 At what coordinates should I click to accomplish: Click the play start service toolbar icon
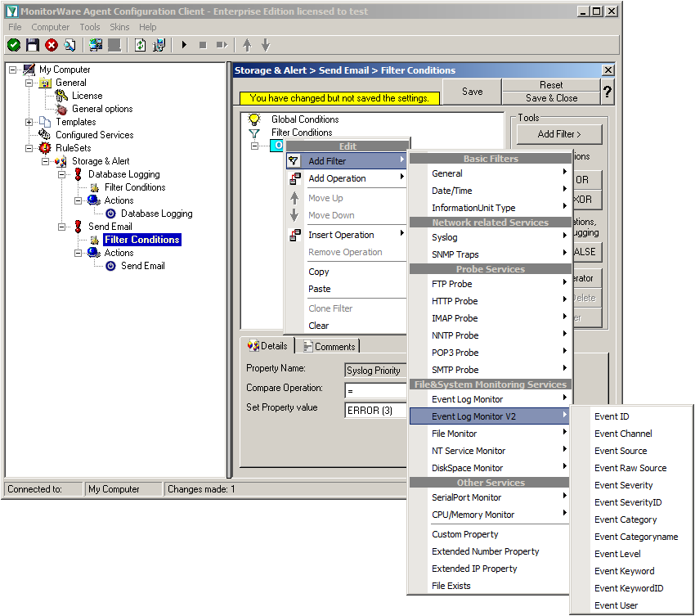pos(184,45)
